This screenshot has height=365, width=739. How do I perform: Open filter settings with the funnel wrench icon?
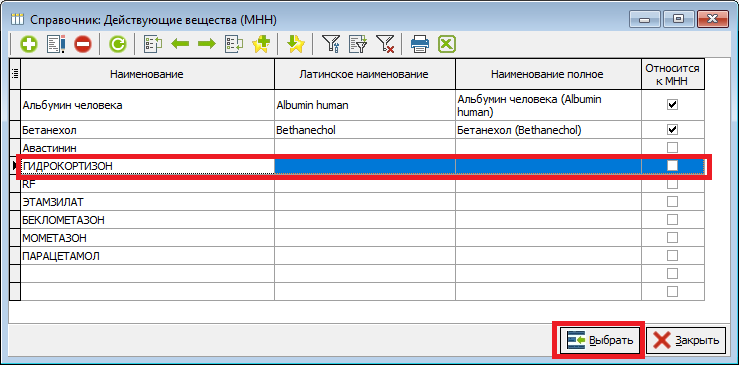click(330, 45)
